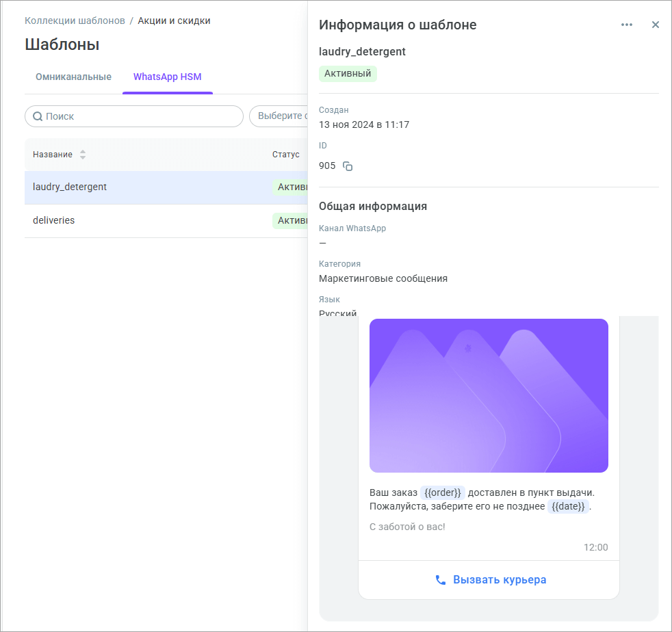Click the 12:00 message timestamp
Viewport: 672px width, 632px height.
[596, 547]
